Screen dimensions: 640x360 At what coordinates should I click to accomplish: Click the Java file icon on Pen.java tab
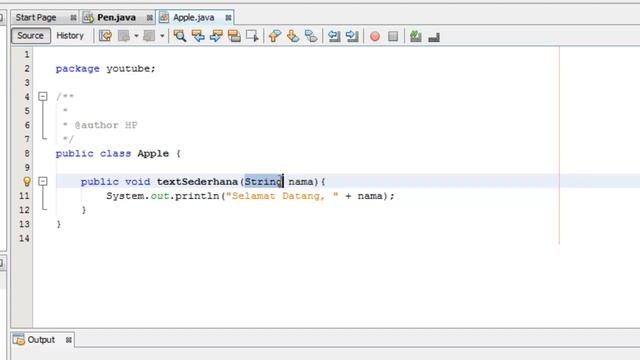88,17
